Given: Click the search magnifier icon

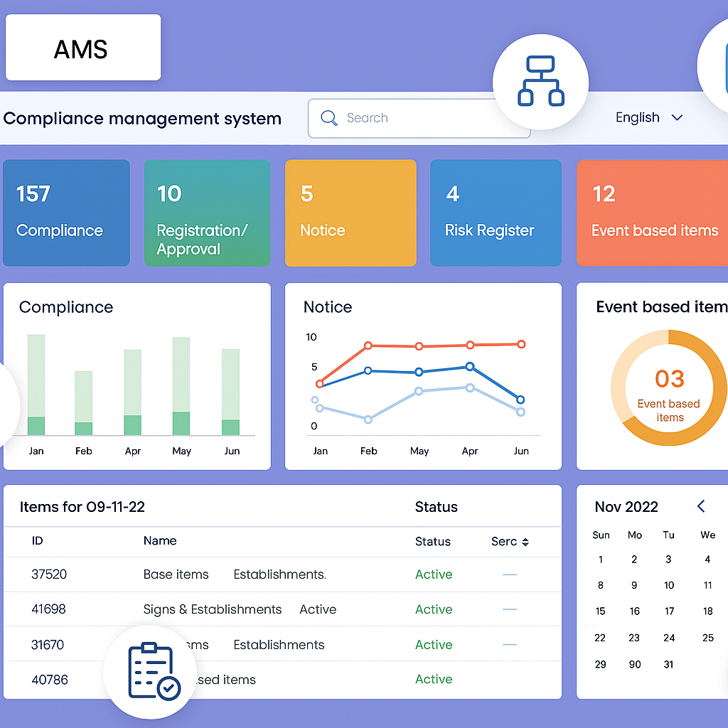Looking at the screenshot, I should [328, 118].
